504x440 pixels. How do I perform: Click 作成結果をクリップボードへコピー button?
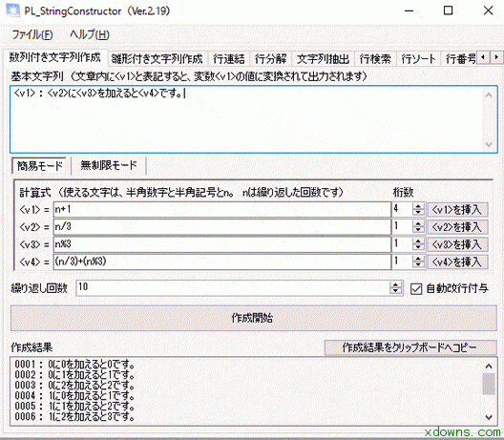[410, 347]
